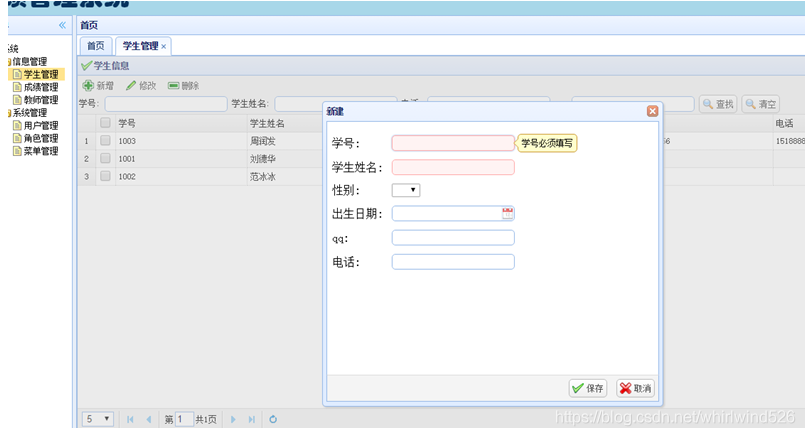Image resolution: width=805 pixels, height=436 pixels.
Task: Switch to the 首页 tab
Action: [95, 46]
